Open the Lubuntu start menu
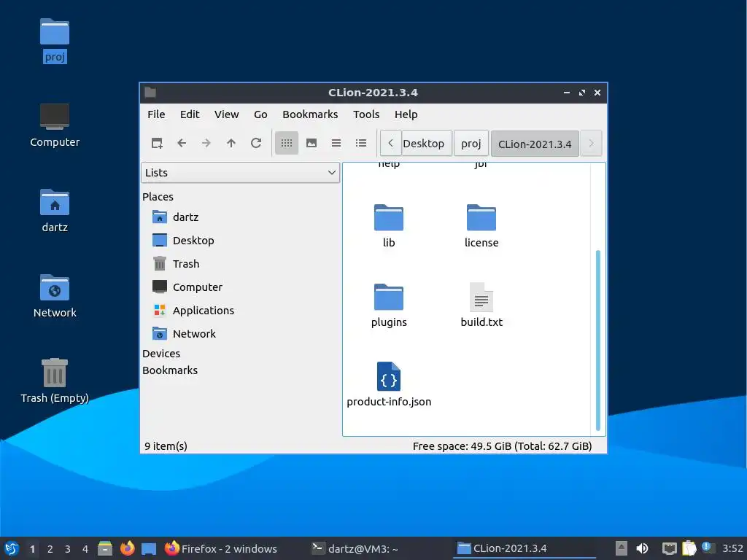The image size is (747, 560). pos(12,548)
